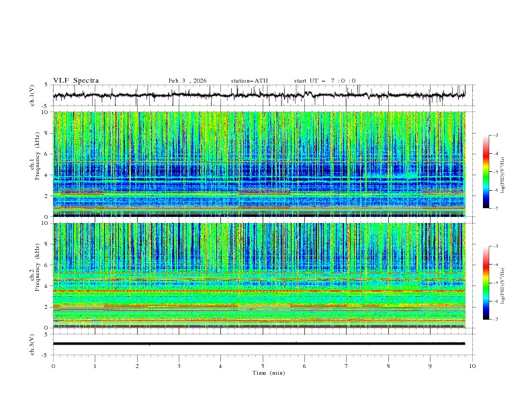This screenshot has height=411, width=532.
Task: Click the VLF Spectra title text
Action: [76, 81]
